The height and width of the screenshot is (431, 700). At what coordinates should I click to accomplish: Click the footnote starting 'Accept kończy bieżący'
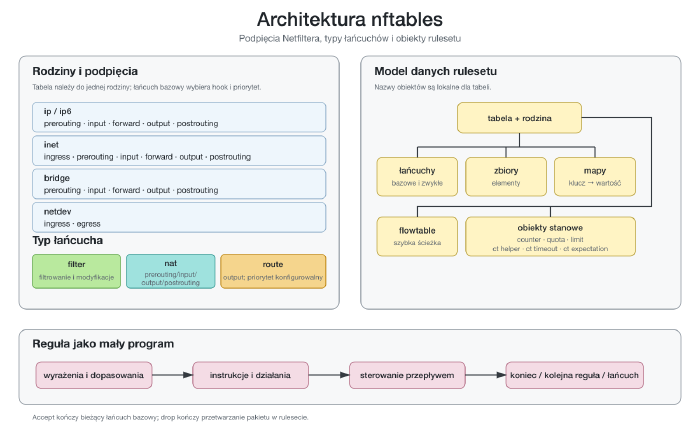(x=170, y=418)
